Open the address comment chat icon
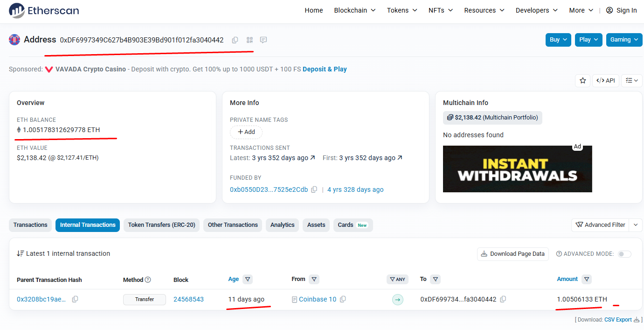644x330 pixels. coord(263,40)
